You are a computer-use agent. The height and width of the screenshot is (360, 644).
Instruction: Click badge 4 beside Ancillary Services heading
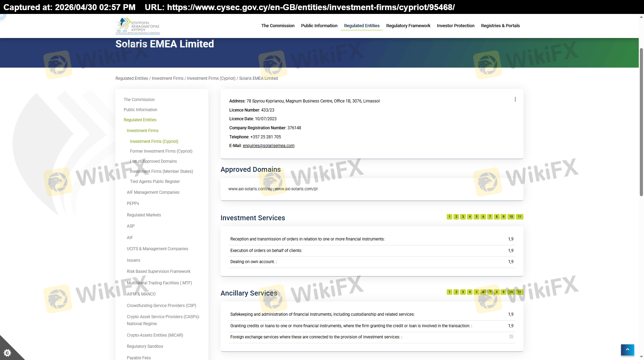[470, 292]
